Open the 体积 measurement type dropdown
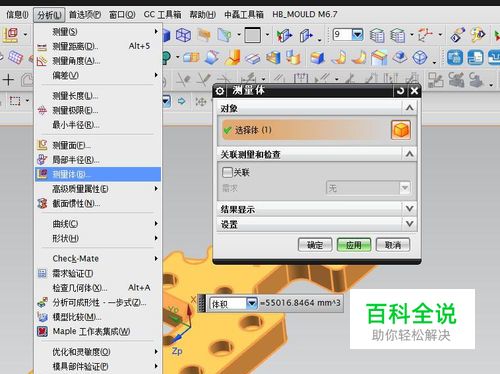This screenshot has width=500, height=374. point(252,303)
